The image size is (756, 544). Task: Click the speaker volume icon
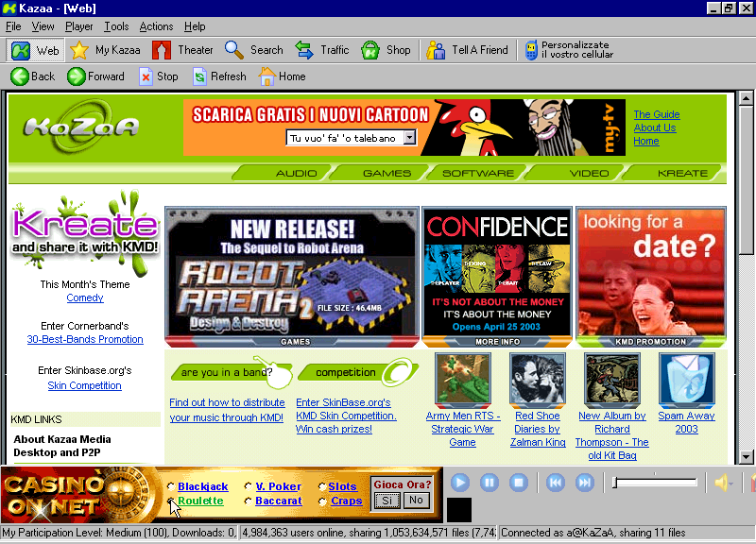tap(722, 483)
